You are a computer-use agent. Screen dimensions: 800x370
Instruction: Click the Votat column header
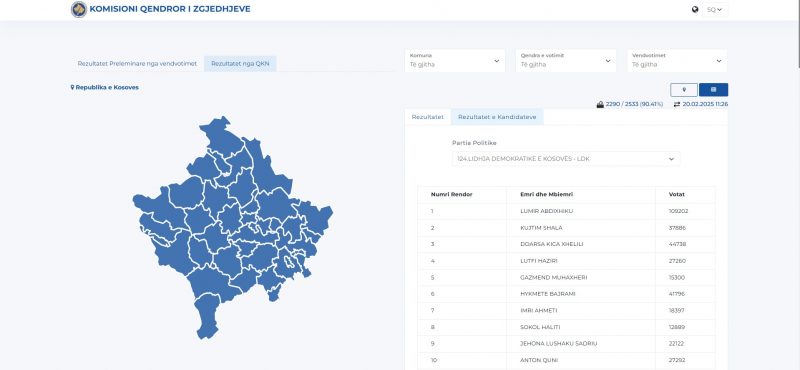click(677, 194)
